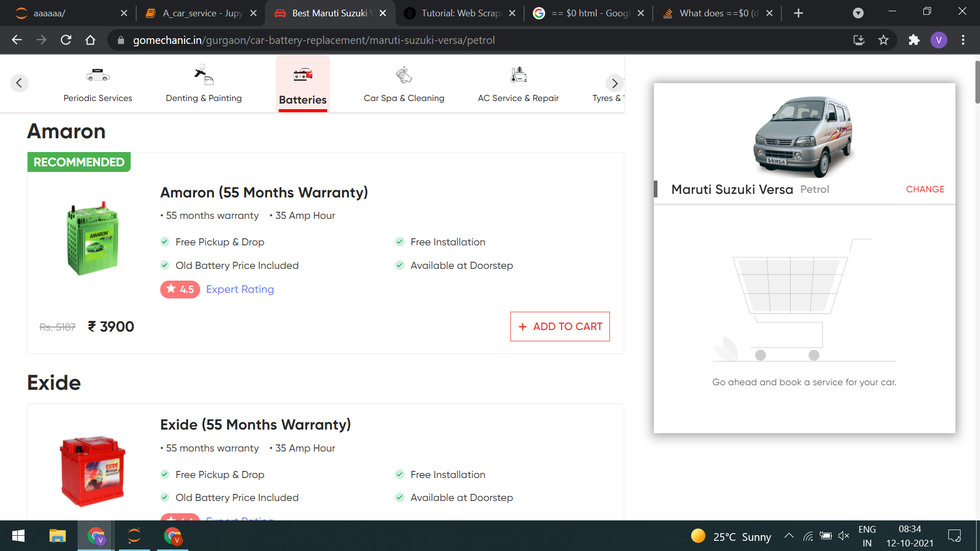This screenshot has width=980, height=551.
Task: Open the Windows notification center
Action: (x=954, y=536)
